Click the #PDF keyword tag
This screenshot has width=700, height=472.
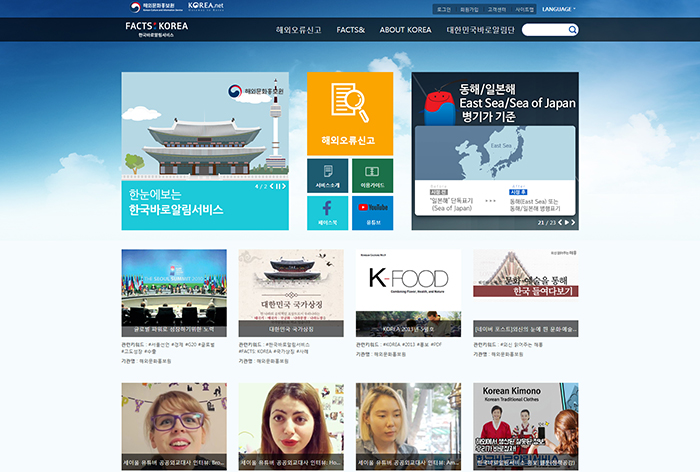(436, 345)
